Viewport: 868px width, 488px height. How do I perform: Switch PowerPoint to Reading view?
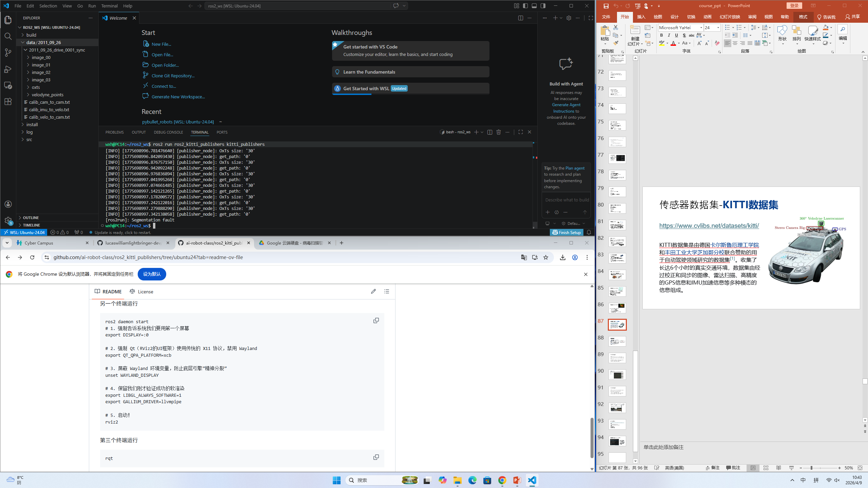pos(778,468)
